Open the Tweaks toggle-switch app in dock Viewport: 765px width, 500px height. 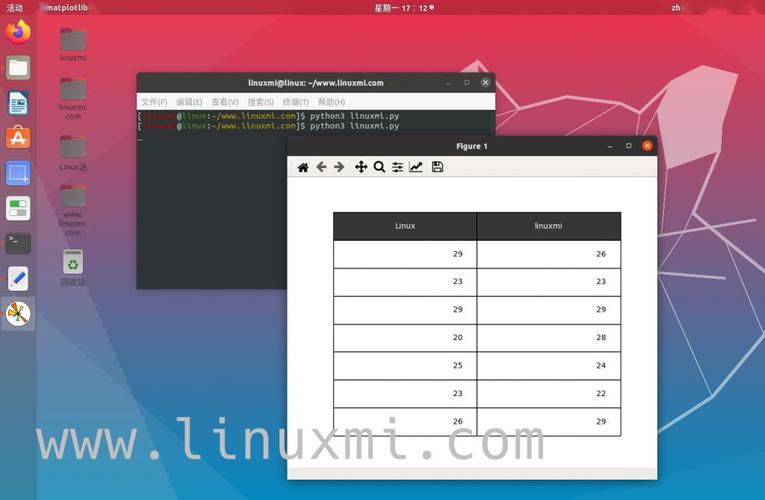tap(18, 208)
